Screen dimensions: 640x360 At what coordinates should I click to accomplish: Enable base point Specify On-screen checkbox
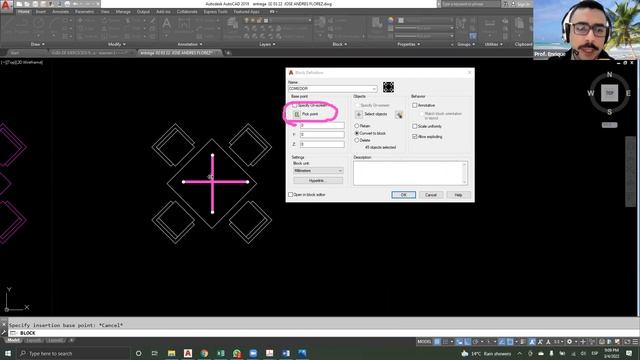pyautogui.click(x=295, y=105)
